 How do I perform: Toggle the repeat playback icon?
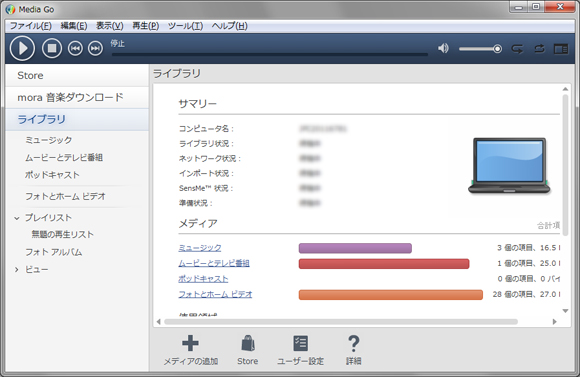517,49
